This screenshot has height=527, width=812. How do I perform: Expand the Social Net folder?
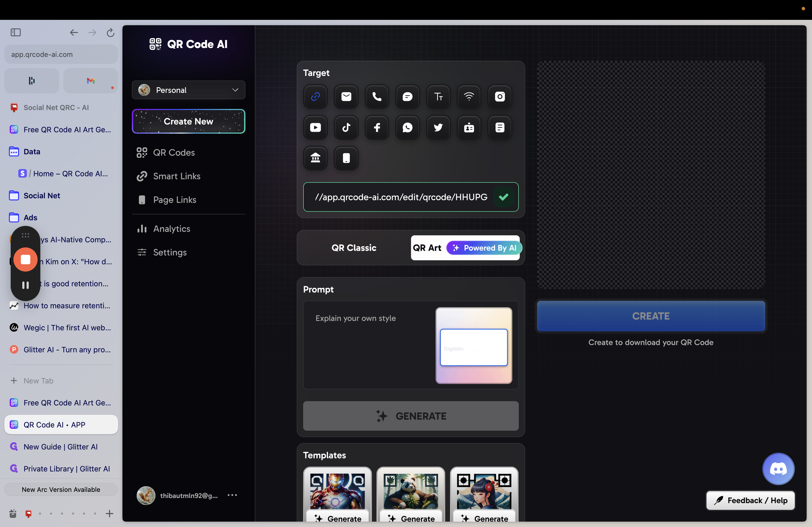61,196
